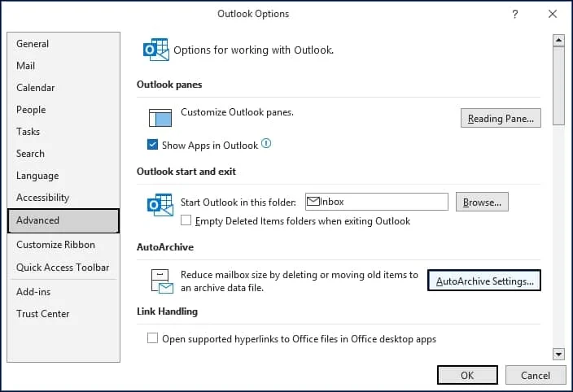Click the Cancel button
Screen dimensions: 573x392
pos(536,375)
